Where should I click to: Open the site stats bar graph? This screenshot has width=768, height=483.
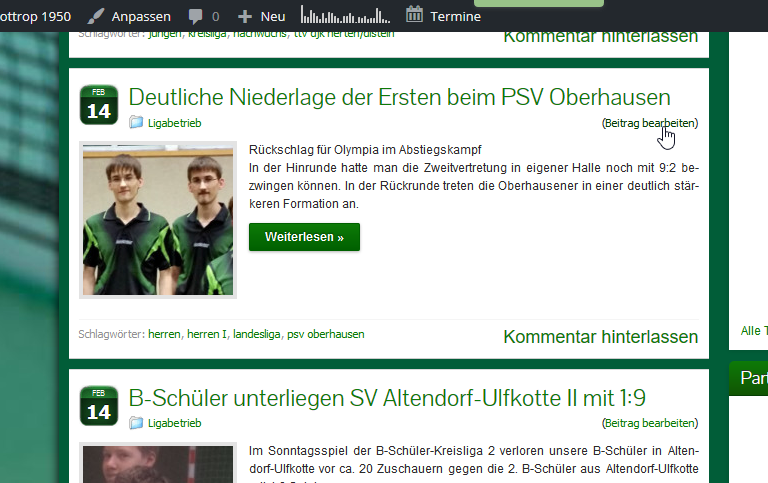345,15
